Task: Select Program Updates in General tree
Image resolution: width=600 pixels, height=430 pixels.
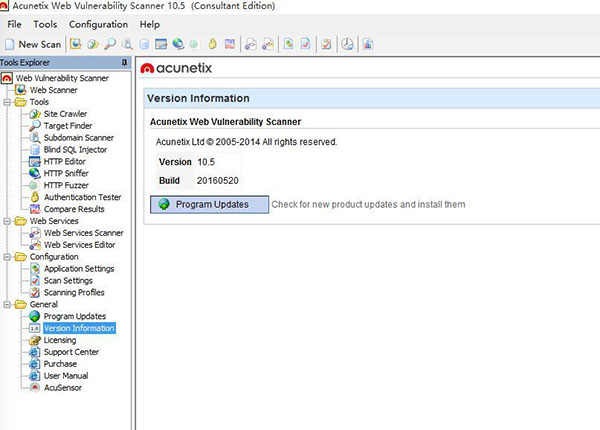Action: [75, 316]
